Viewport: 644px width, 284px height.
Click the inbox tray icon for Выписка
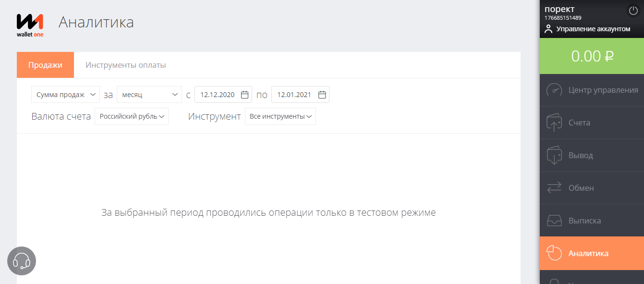coord(554,221)
